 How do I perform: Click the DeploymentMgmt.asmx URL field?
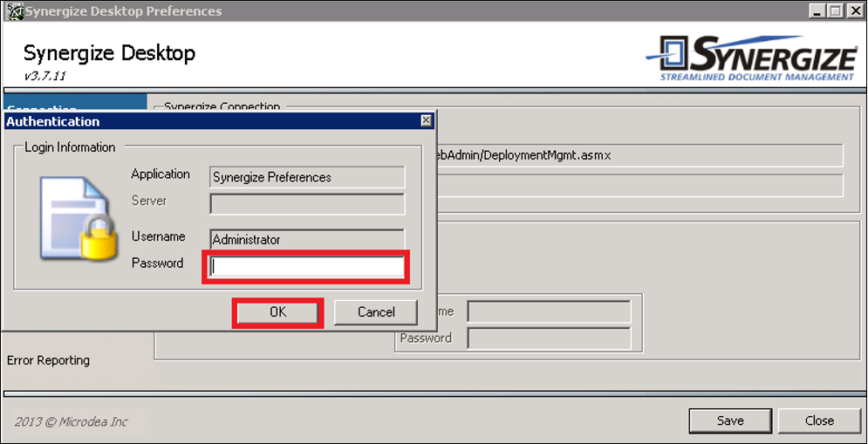639,155
